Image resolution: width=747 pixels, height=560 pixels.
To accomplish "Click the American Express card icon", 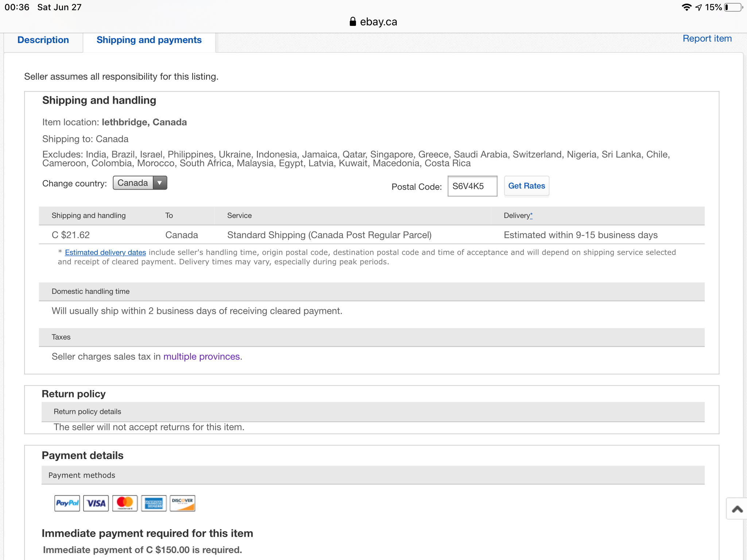I will pos(154,503).
